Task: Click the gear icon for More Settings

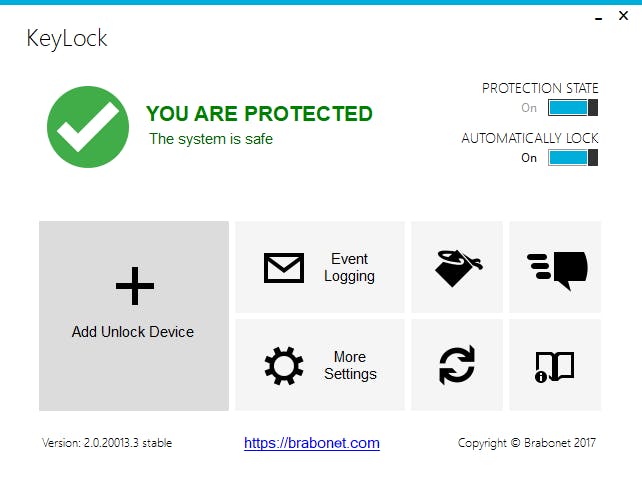Action: [283, 366]
